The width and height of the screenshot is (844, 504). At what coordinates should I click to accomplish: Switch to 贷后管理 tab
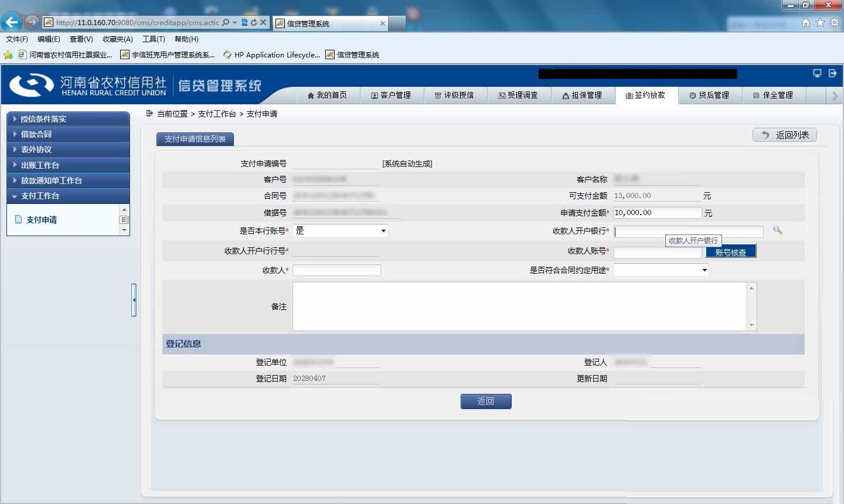coord(710,96)
